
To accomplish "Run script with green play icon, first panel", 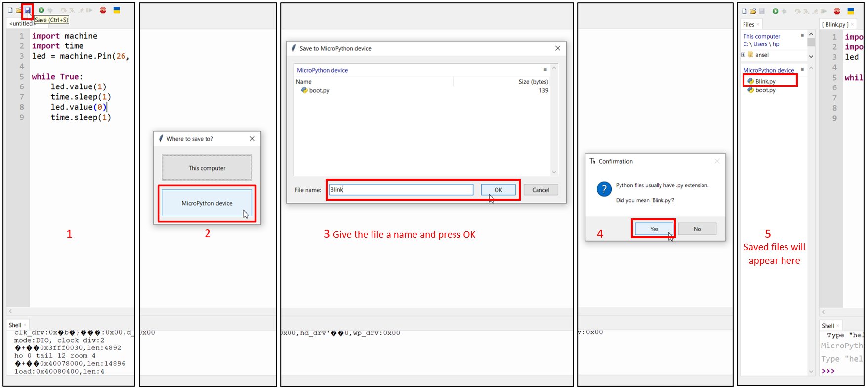I will [x=41, y=10].
